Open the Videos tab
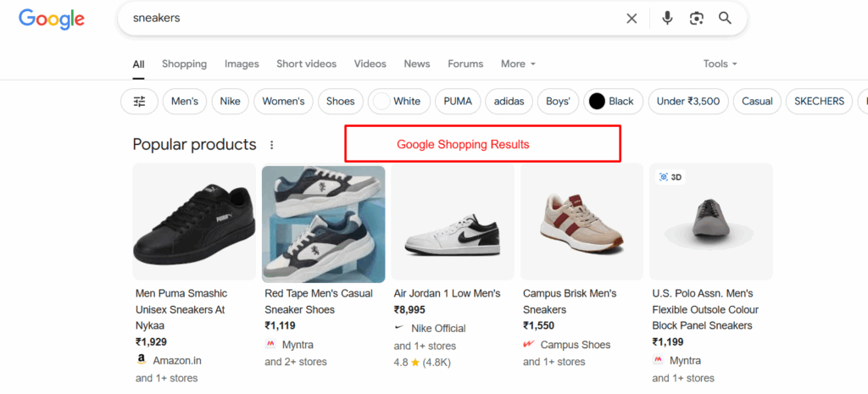Screen dimensions: 868x394 (370, 64)
